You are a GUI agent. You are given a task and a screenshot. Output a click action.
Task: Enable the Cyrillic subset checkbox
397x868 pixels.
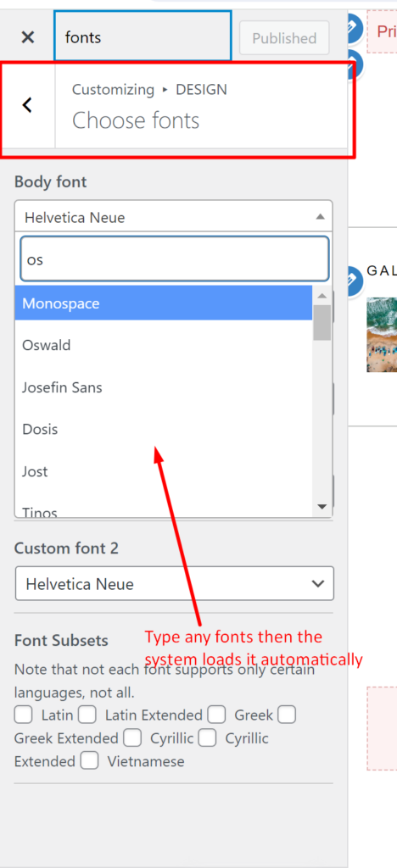132,738
